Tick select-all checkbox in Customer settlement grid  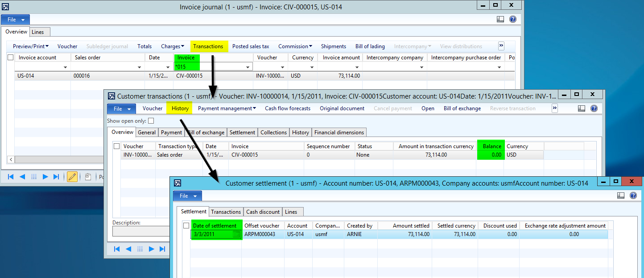point(186,226)
